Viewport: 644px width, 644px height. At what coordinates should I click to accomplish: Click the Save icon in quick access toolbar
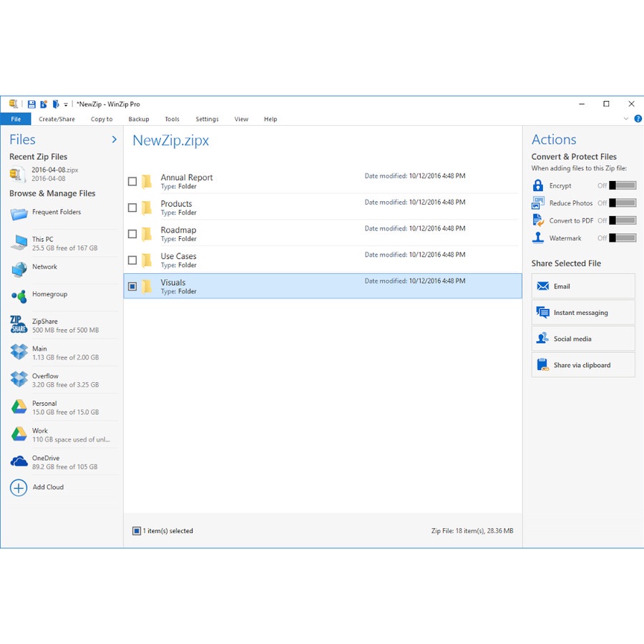click(x=31, y=104)
